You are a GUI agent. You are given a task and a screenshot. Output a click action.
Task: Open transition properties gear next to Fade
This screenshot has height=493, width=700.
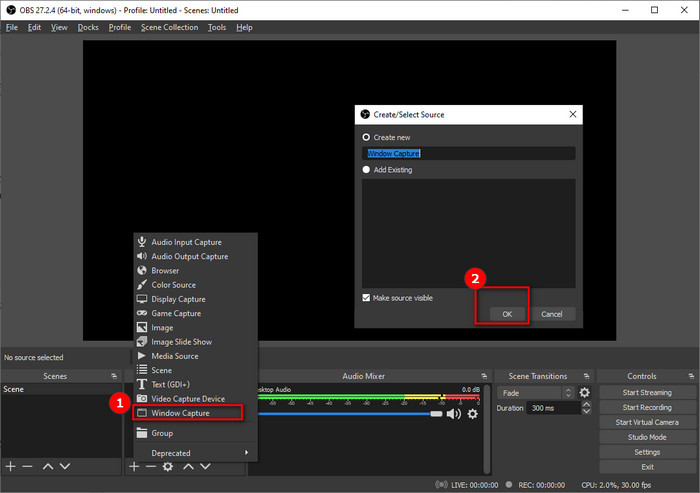click(x=584, y=393)
